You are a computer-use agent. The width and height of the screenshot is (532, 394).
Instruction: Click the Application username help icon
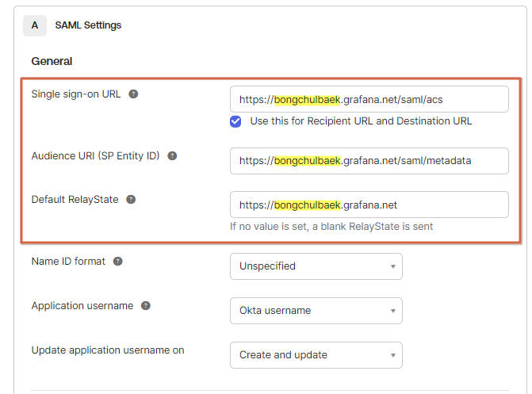[146, 306]
